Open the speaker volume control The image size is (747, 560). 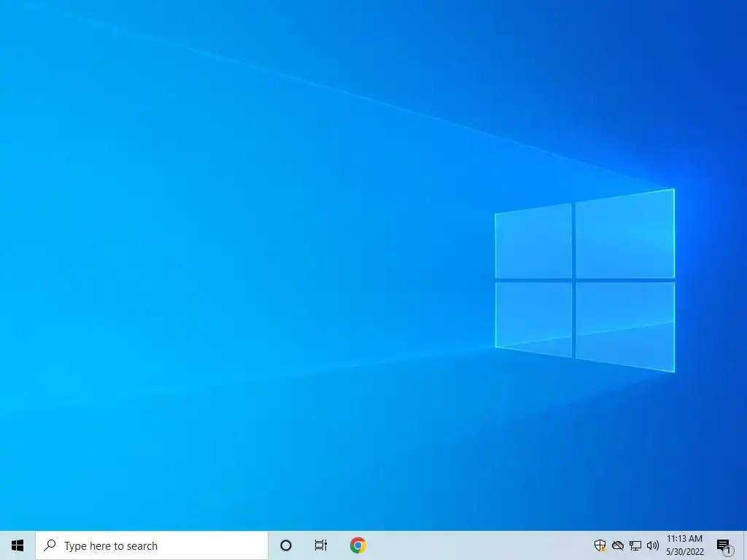(653, 545)
